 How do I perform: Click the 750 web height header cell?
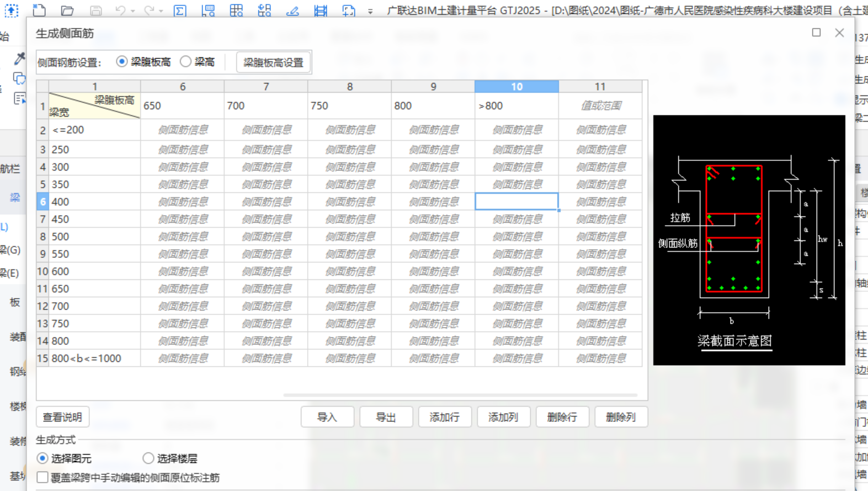[350, 105]
